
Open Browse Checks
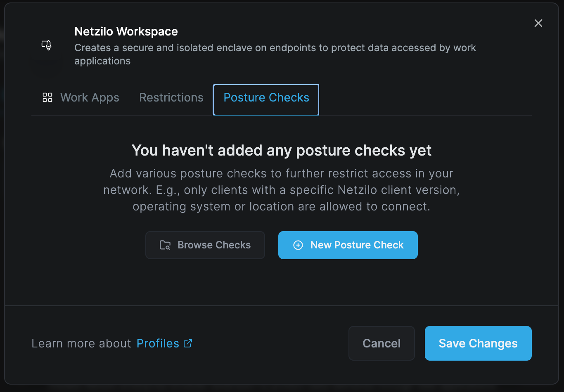coord(205,245)
